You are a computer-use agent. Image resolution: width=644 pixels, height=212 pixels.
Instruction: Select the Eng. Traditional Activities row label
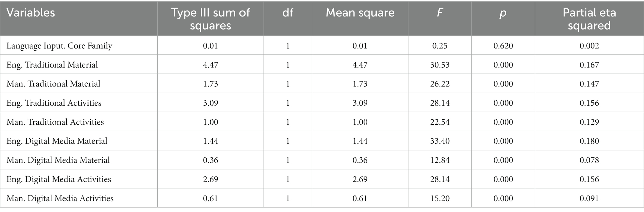tap(54, 103)
